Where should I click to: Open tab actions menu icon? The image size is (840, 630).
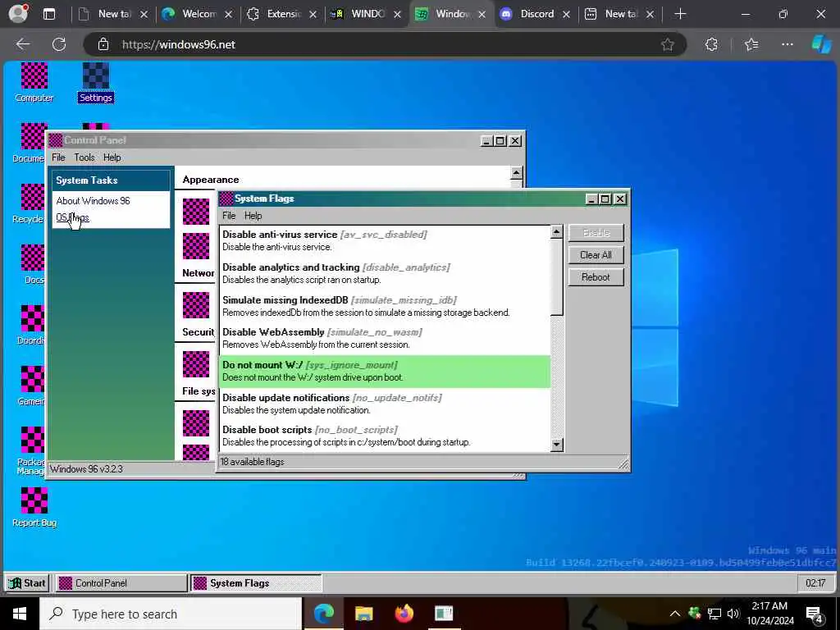[49, 14]
